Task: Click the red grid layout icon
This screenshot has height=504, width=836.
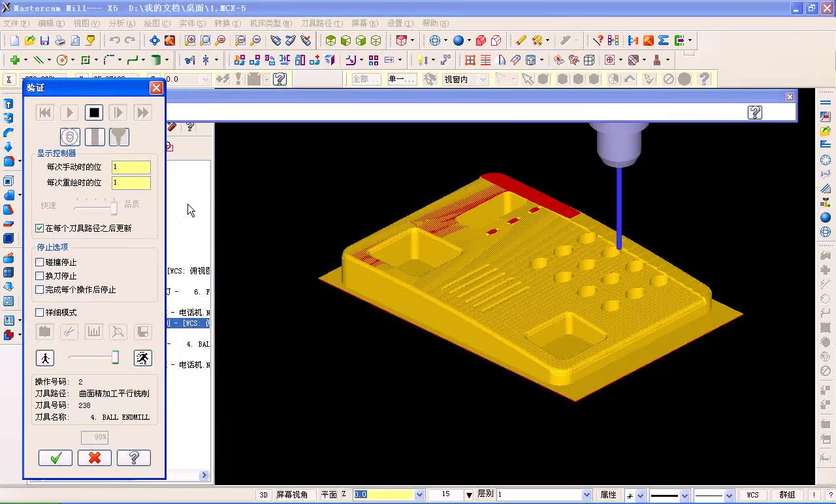Action: pos(470,60)
